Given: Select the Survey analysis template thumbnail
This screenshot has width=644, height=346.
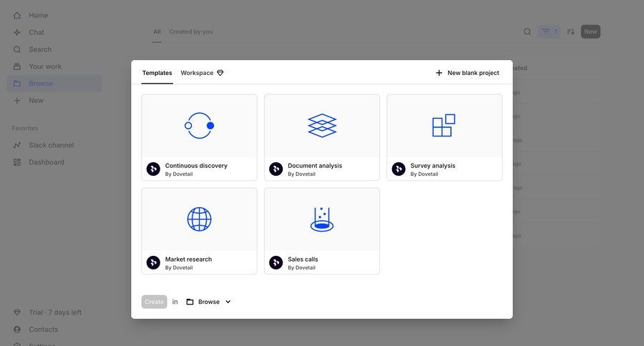Looking at the screenshot, I should point(444,126).
